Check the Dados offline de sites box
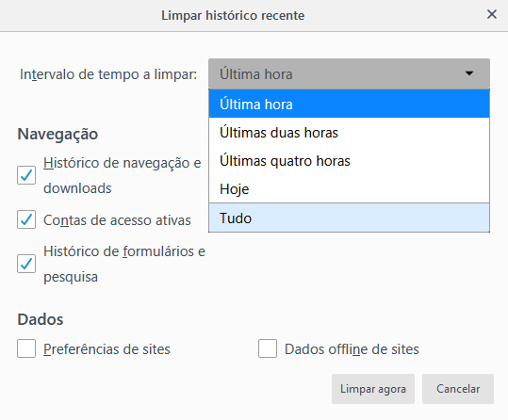Screen dimensions: 508x420 [268, 348]
